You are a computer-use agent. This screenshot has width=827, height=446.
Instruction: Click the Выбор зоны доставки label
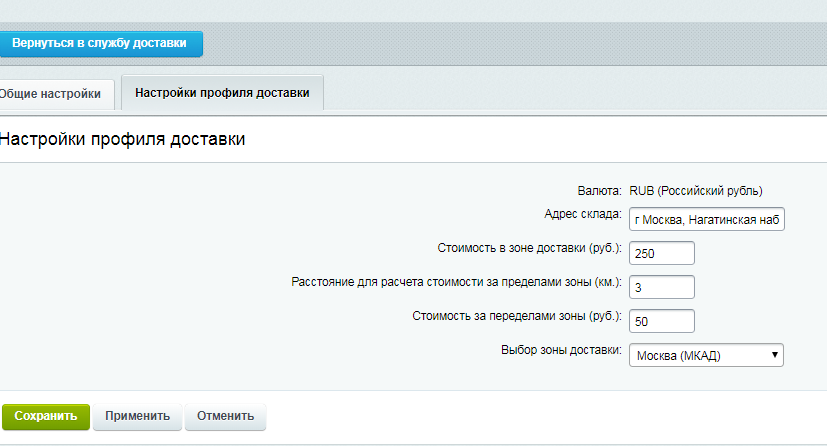click(561, 350)
